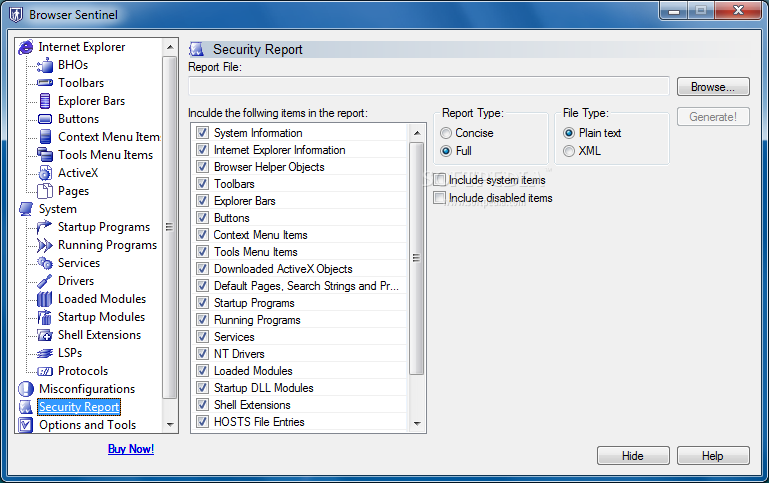Select Full report type radio button
This screenshot has height=483, width=769.
coord(446,151)
